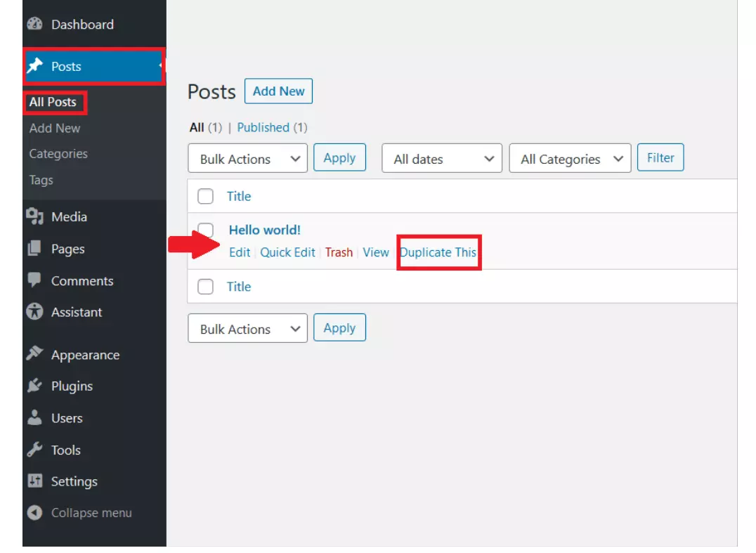Open the All dates dropdown

point(442,158)
